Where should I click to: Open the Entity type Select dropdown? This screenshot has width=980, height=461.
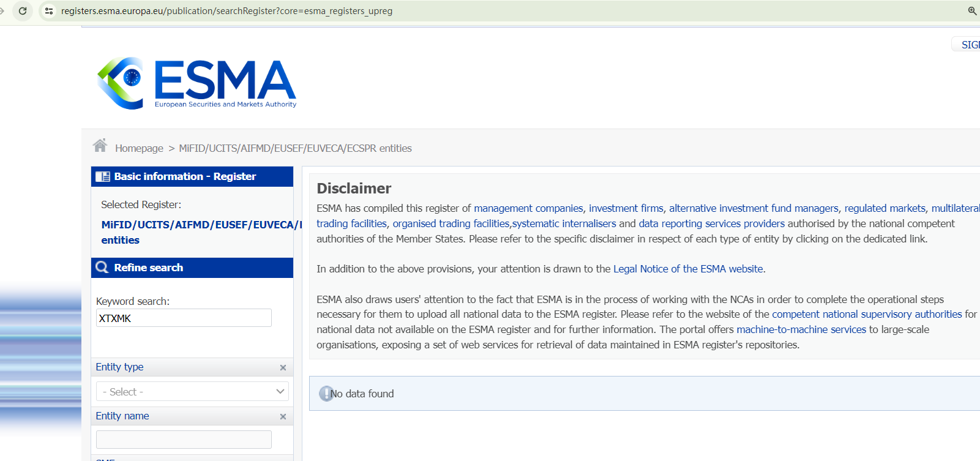(192, 392)
